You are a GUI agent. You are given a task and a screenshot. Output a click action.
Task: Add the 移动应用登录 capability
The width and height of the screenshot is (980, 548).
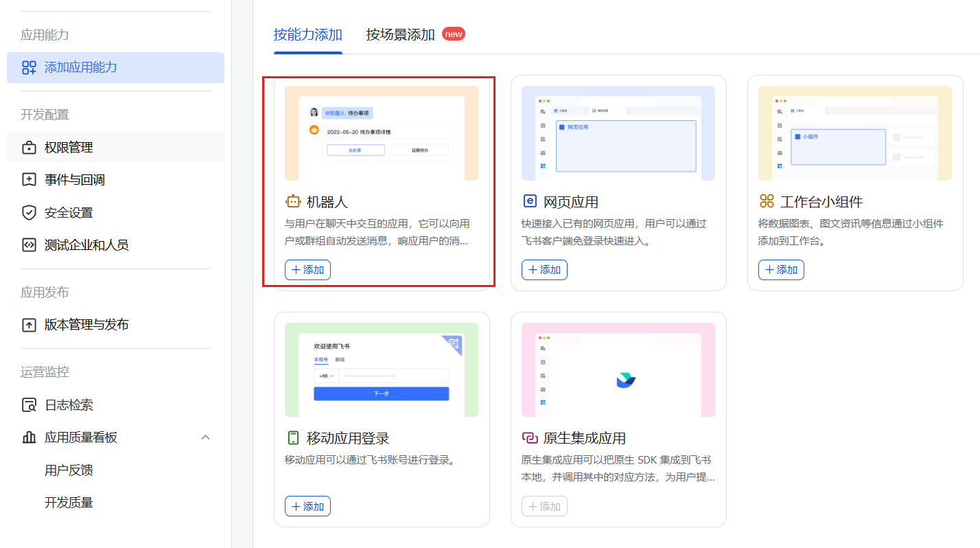[307, 506]
